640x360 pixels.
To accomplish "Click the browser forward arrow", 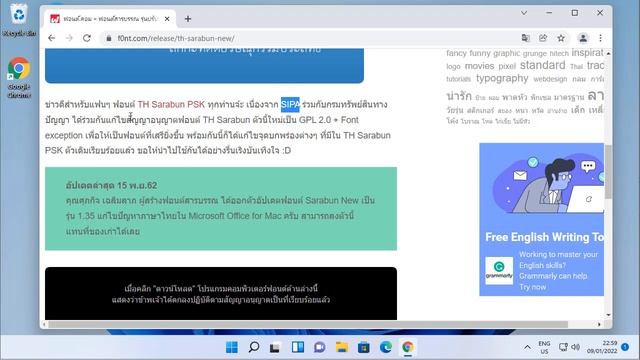I will coord(69,38).
